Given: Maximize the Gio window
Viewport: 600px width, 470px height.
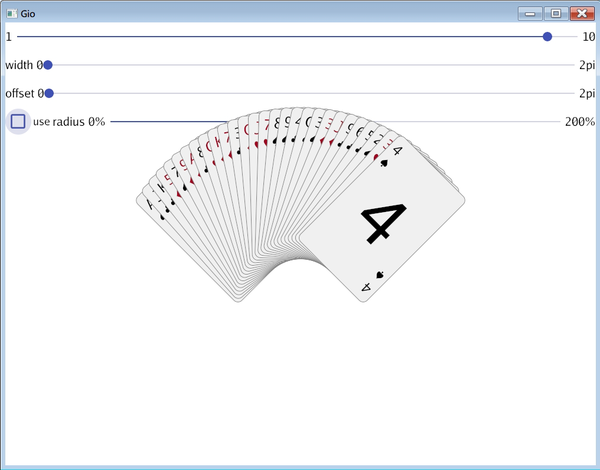Looking at the screenshot, I should point(555,13).
